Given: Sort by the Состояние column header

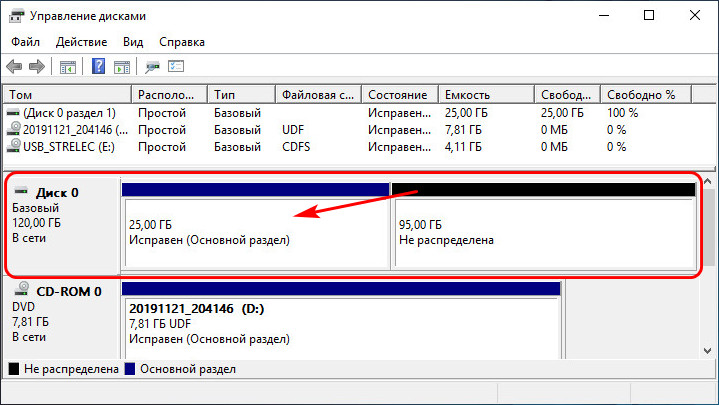Looking at the screenshot, I should [x=400, y=95].
